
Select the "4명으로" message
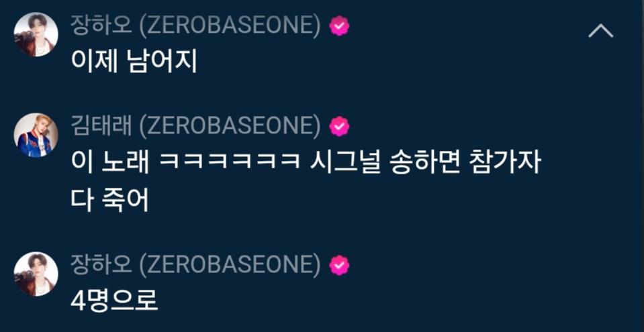[x=115, y=301]
